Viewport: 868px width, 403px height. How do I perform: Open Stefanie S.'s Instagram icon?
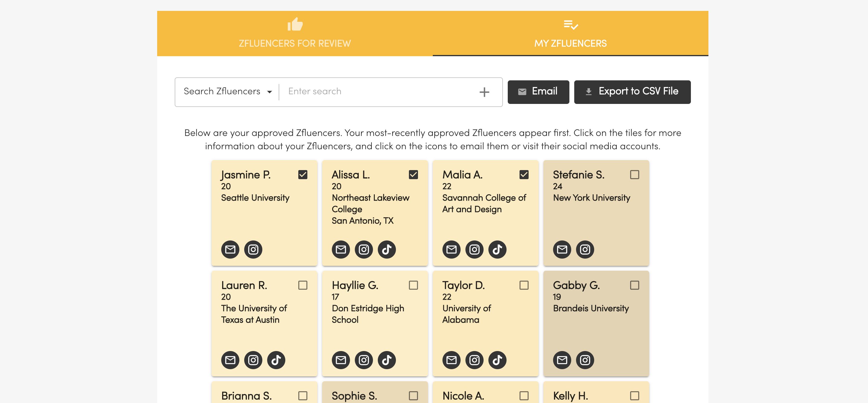point(585,250)
